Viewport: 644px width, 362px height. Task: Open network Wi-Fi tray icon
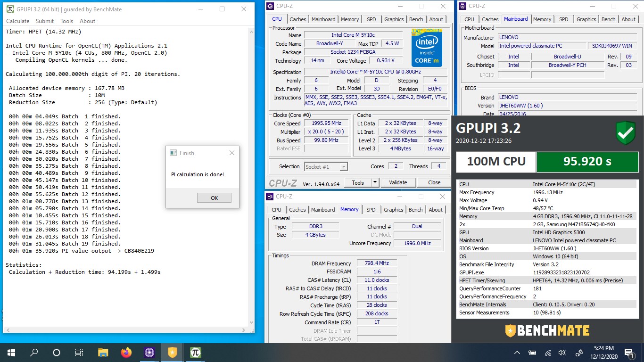pyautogui.click(x=547, y=352)
